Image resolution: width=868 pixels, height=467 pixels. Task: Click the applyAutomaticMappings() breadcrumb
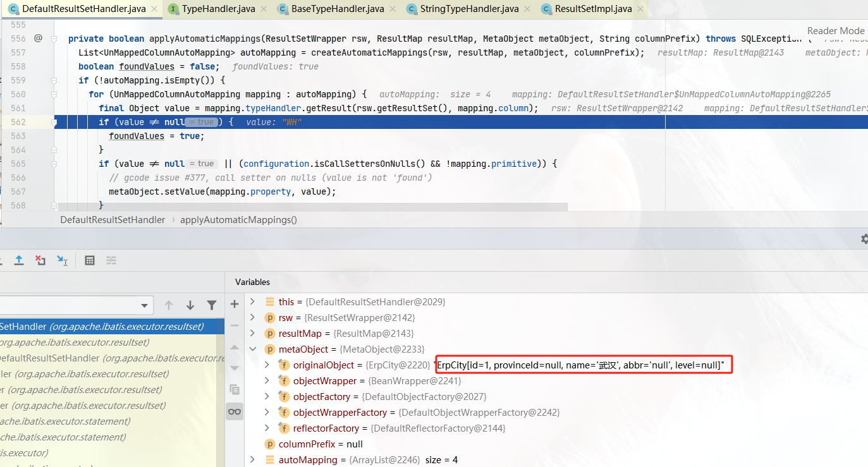(238, 220)
